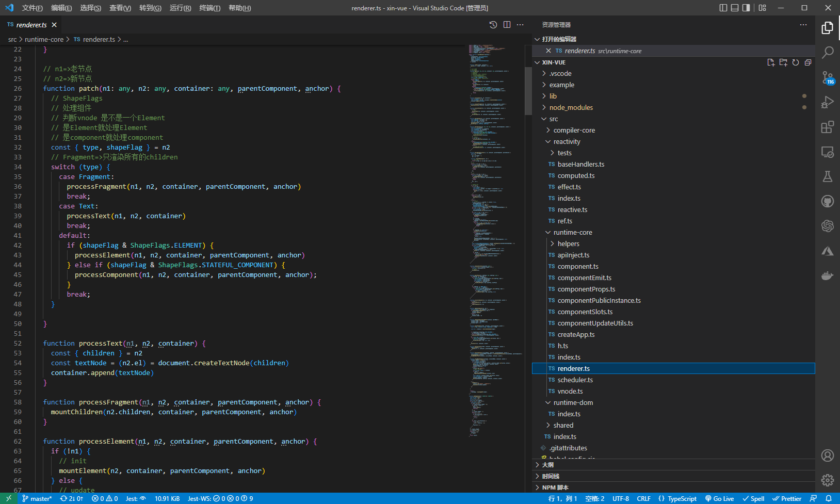Image resolution: width=840 pixels, height=504 pixels.
Task: Click master branch in status bar
Action: pos(37,498)
